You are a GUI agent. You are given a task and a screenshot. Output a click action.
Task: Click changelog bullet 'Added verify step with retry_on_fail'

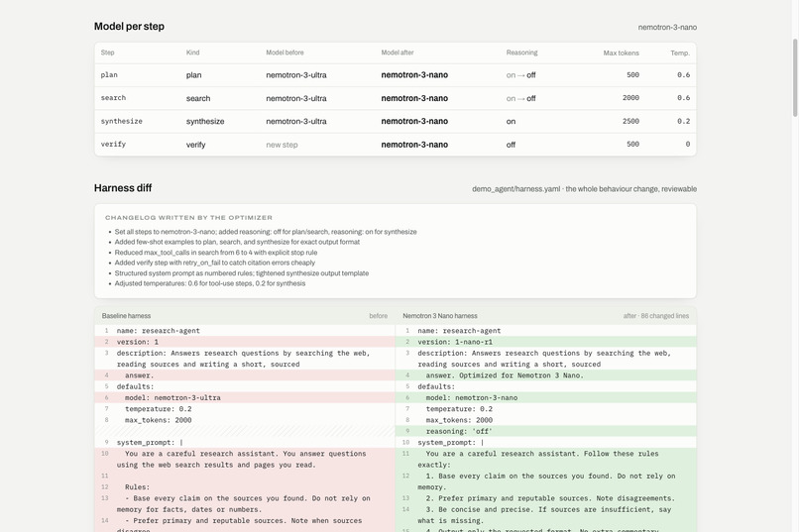[214, 263]
